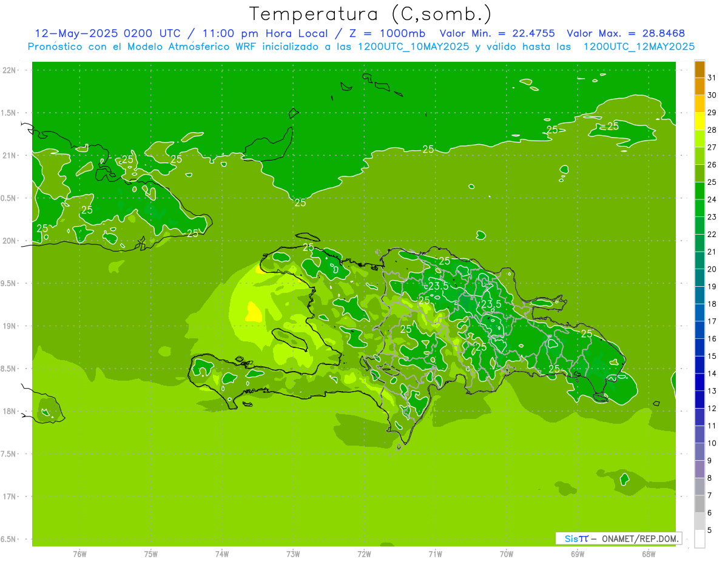Pick the green swatch between 24 and 25
This screenshot has height=562, width=728.
pos(699,190)
